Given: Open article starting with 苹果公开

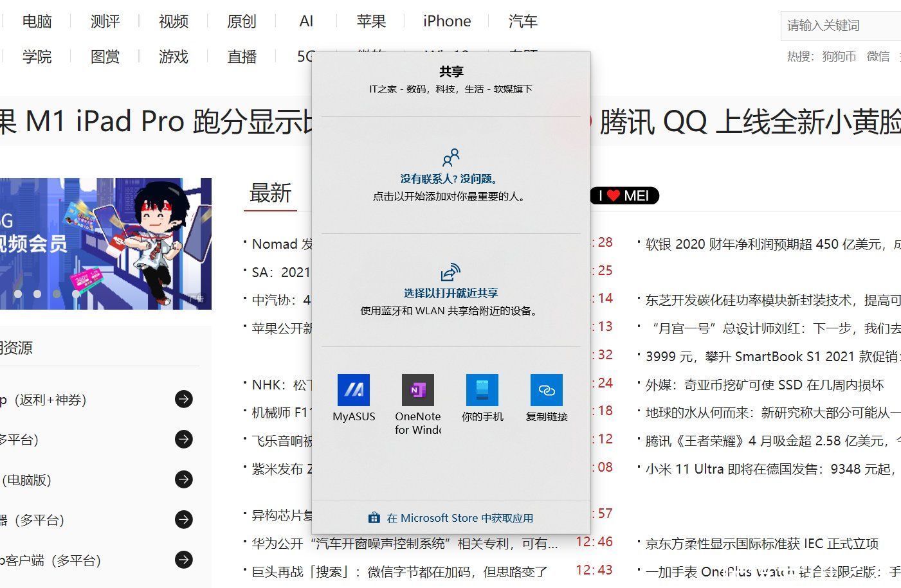Looking at the screenshot, I should (282, 328).
